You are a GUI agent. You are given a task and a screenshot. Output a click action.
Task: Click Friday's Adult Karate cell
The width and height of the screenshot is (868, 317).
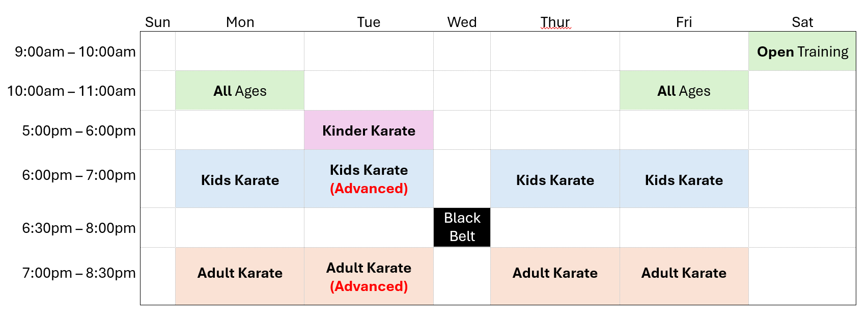(x=684, y=276)
